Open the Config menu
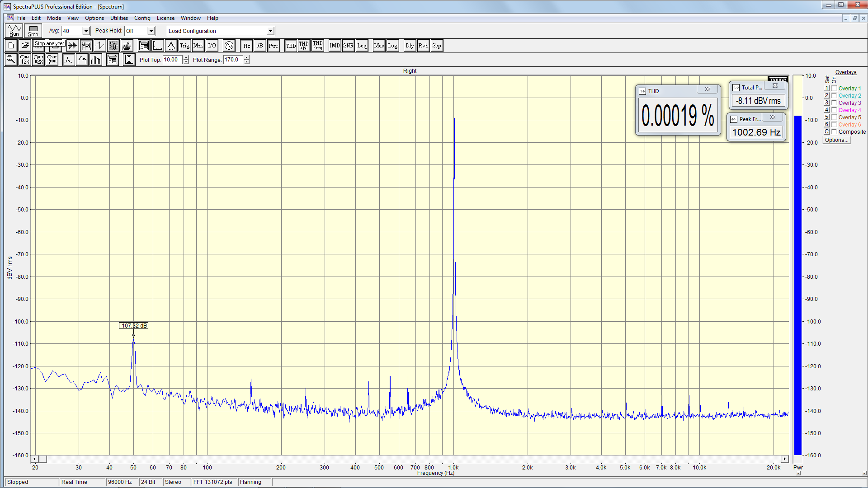Screen dimensions: 868x488 click(142, 18)
